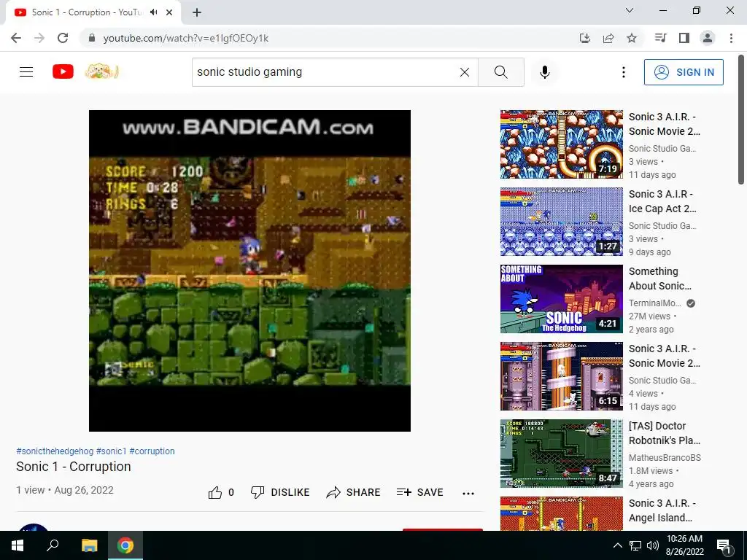Close the Sonic 1 - Corruption tab
Viewport: 747px width, 560px height.
click(169, 12)
